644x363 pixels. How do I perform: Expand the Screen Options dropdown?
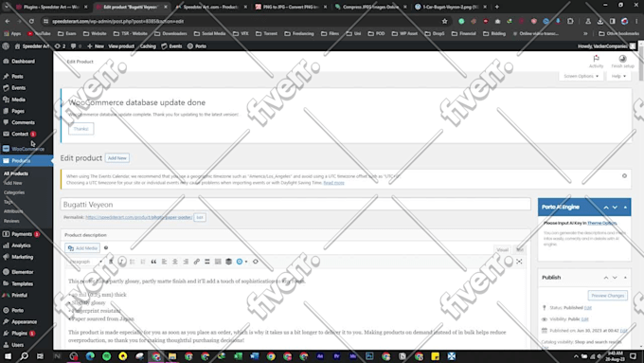(x=581, y=76)
